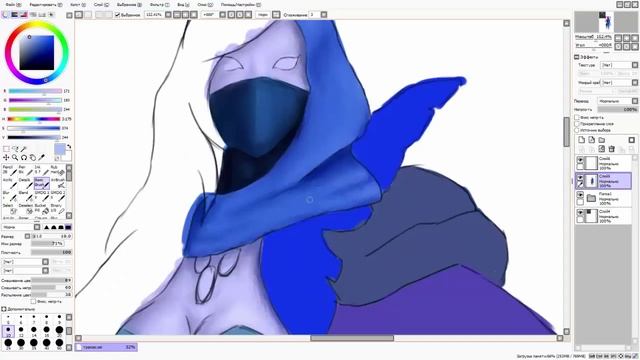The height and width of the screenshot is (360, 640).
Task: Adjust the brush density slider
Action: tap(51, 252)
